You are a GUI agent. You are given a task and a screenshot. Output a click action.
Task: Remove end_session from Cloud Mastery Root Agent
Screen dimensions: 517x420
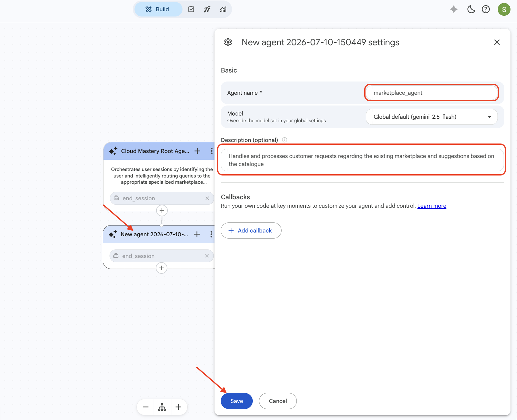(x=207, y=198)
